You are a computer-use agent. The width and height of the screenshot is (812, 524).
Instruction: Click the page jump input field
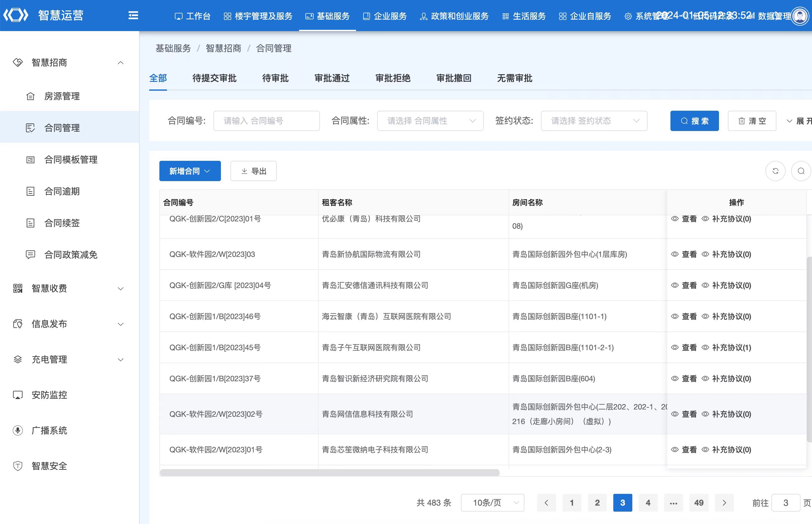click(x=785, y=503)
